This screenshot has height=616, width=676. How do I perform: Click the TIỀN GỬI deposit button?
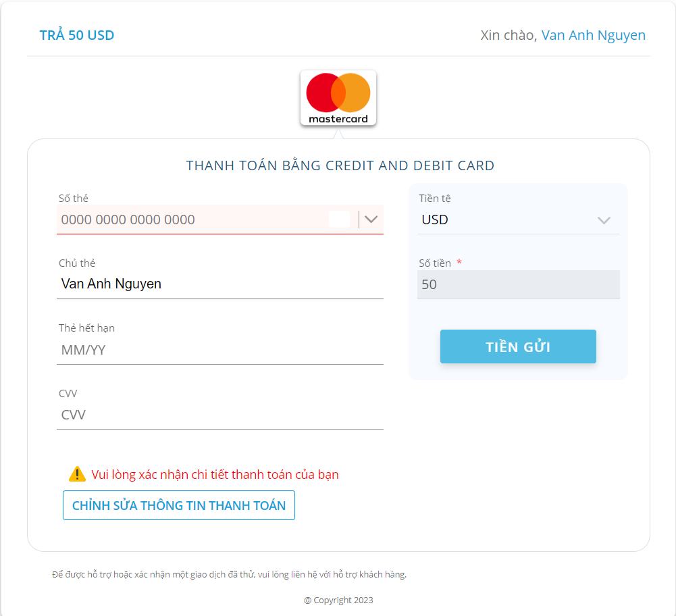pos(518,346)
